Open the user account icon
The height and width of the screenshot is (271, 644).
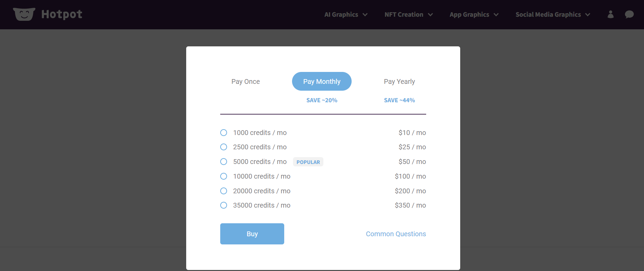coord(610,14)
